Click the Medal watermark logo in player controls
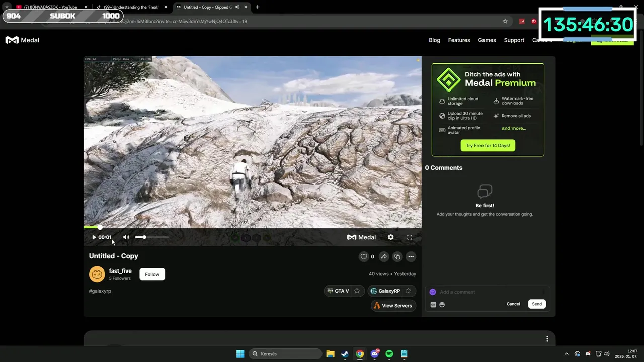644x362 pixels. (361, 237)
